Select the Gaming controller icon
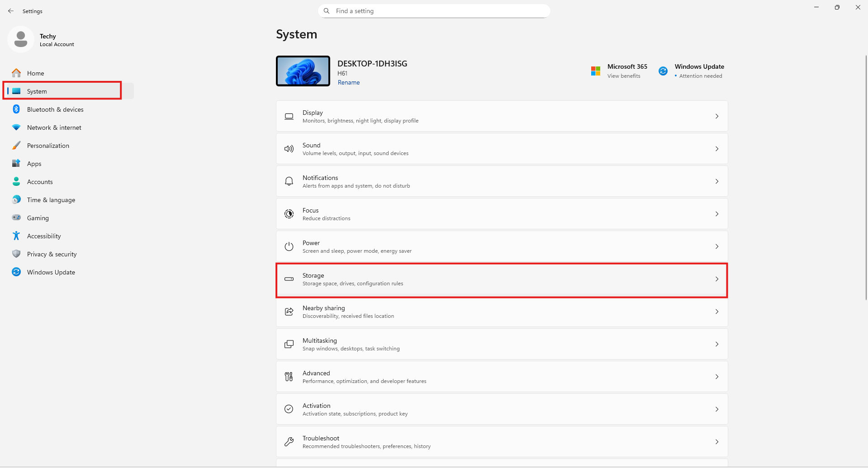 (16, 217)
